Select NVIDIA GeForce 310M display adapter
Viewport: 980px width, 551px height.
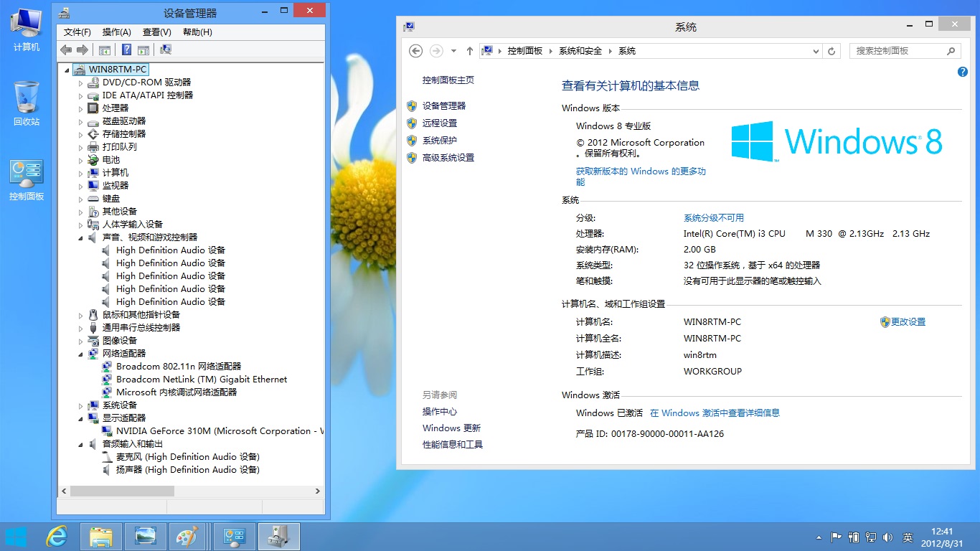point(220,431)
